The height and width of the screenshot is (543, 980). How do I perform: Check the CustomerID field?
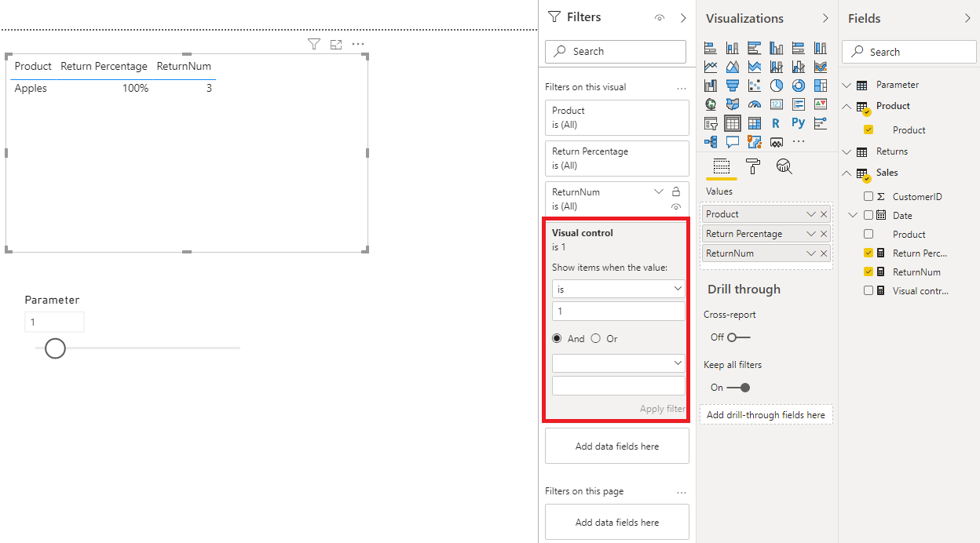coord(868,197)
